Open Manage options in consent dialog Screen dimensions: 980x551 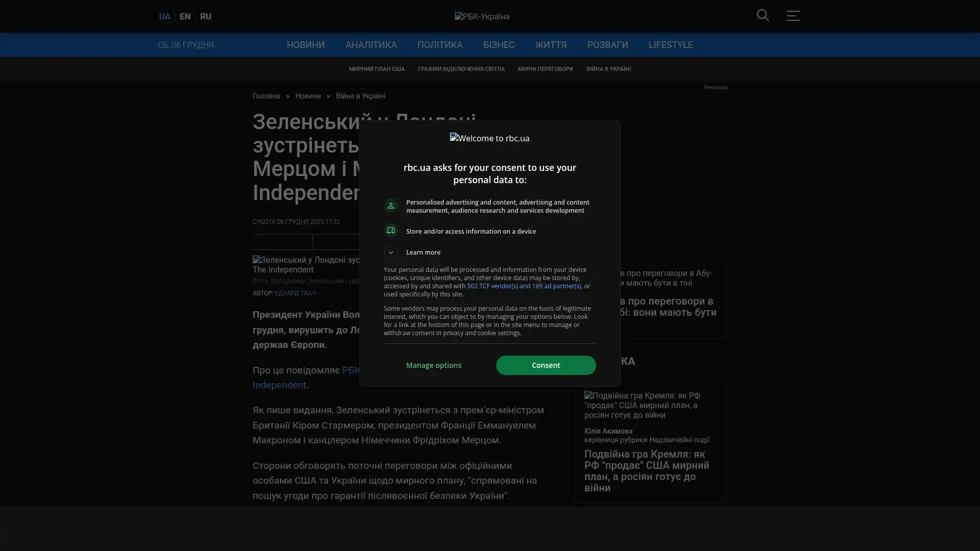(x=433, y=365)
